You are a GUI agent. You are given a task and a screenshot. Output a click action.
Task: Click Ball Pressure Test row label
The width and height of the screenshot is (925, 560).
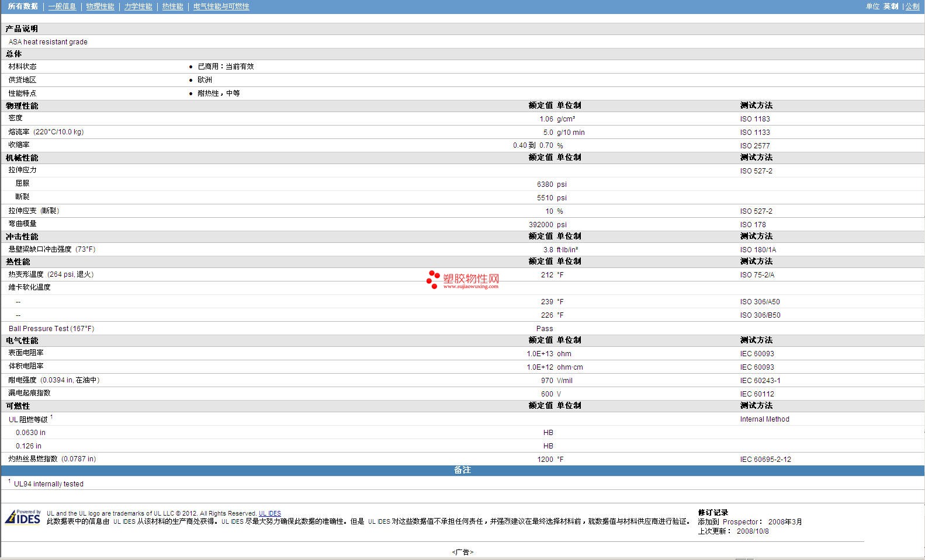click(x=51, y=329)
